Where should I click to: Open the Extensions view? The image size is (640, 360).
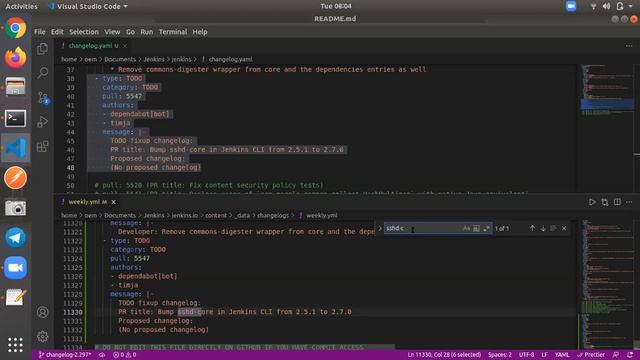tap(42, 146)
